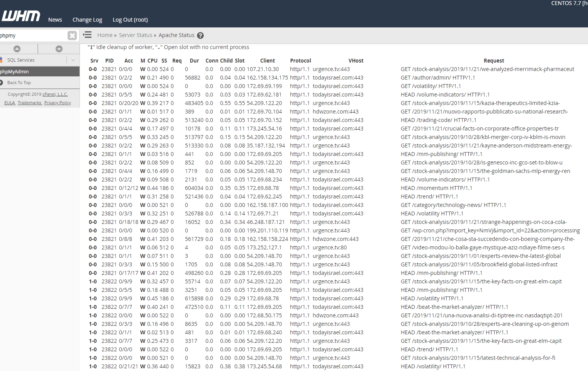This screenshot has width=588, height=371.
Task: Click the una-nuova-analisi-di-tiptree request
Action: (482, 315)
